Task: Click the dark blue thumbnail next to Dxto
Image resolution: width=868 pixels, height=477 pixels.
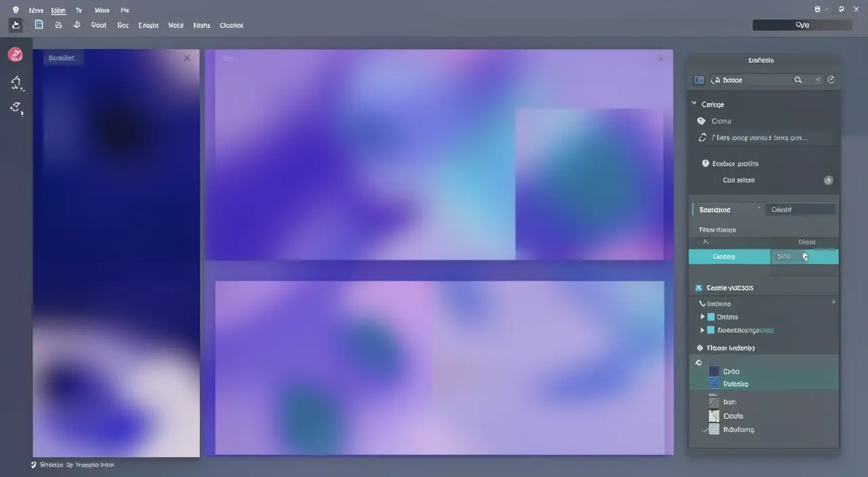Action: [713, 371]
